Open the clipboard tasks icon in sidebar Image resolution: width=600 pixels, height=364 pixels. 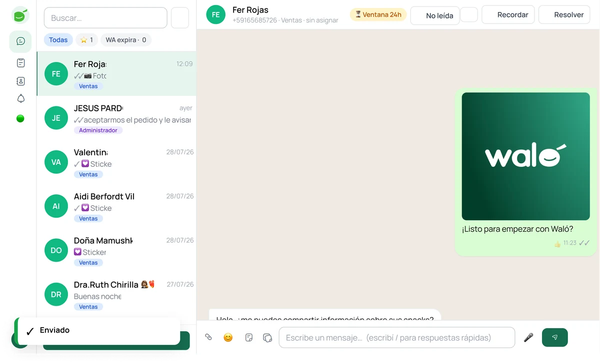20,63
